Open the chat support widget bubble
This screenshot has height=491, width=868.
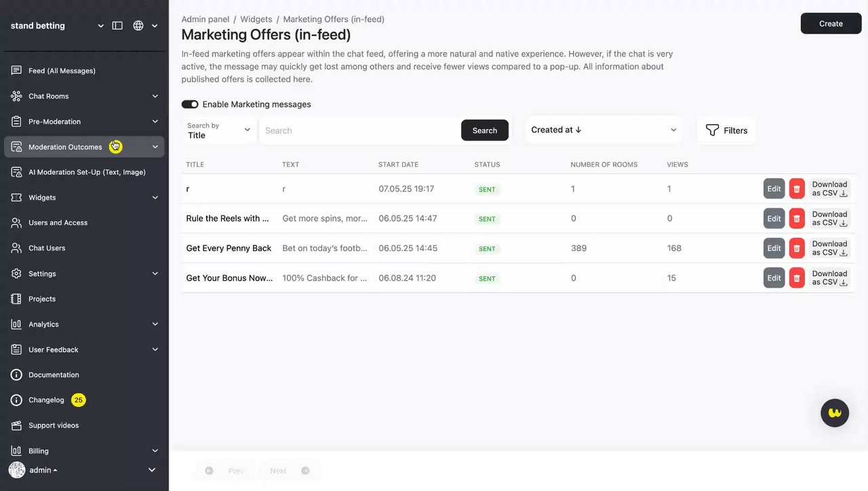tap(835, 412)
